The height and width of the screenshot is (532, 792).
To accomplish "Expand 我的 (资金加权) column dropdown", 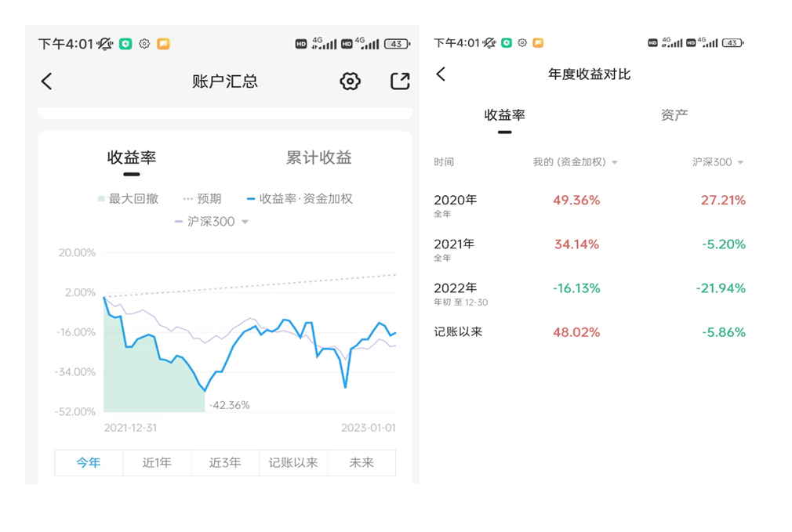I will [576, 162].
